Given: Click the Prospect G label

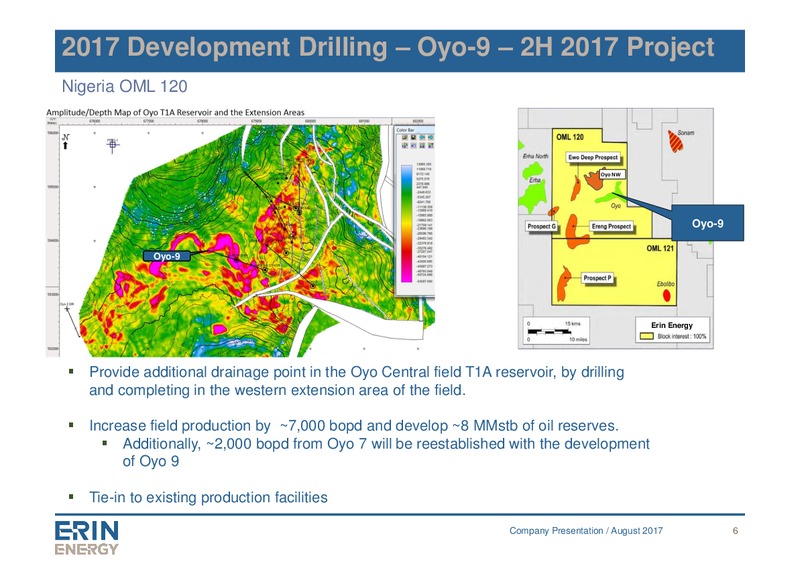Looking at the screenshot, I should tap(542, 226).
